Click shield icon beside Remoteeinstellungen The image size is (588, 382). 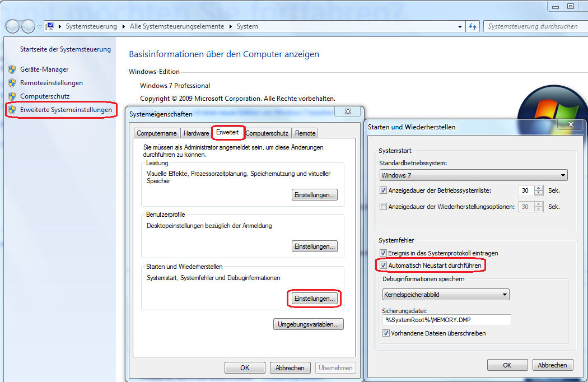12,83
